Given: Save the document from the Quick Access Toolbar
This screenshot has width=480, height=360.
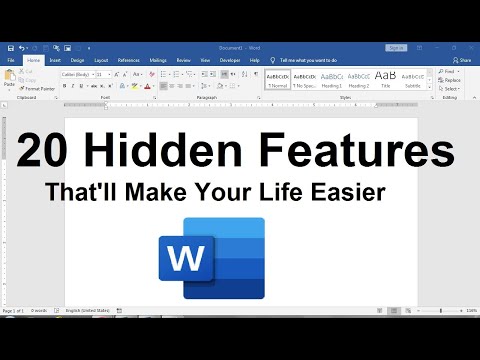Looking at the screenshot, I should pos(11,48).
